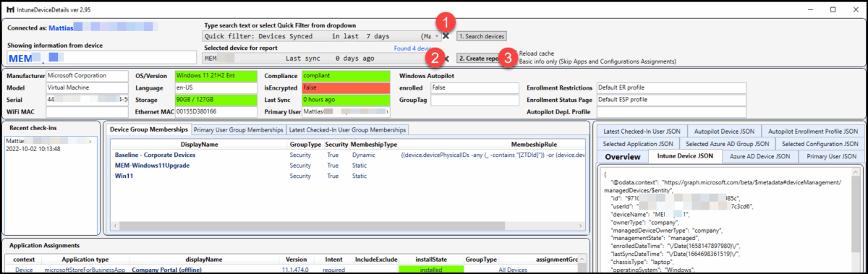Switch to Primary User Group Memberships tab
868x274 pixels.
click(239, 129)
